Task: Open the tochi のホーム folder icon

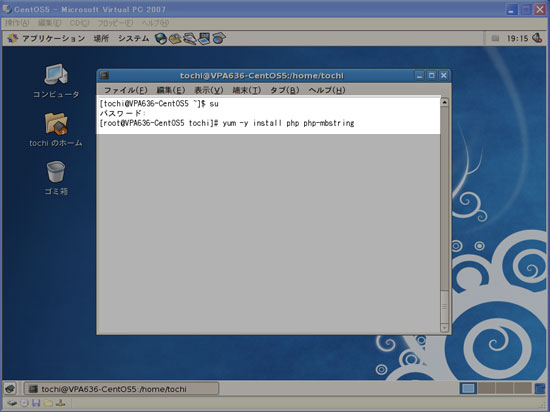Action: point(56,130)
